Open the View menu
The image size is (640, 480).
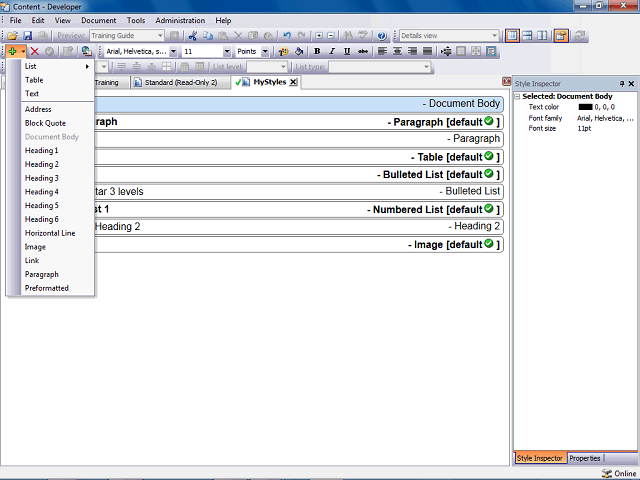pyautogui.click(x=62, y=20)
